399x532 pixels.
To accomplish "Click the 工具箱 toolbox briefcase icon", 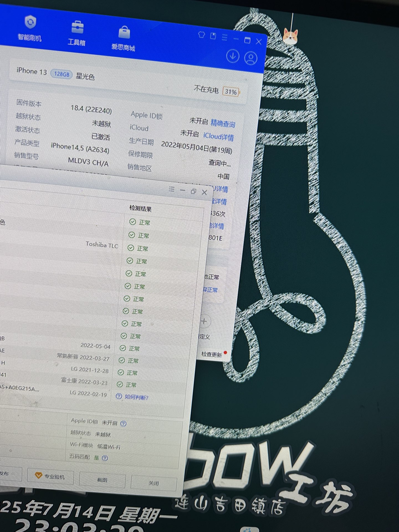I will pyautogui.click(x=78, y=27).
